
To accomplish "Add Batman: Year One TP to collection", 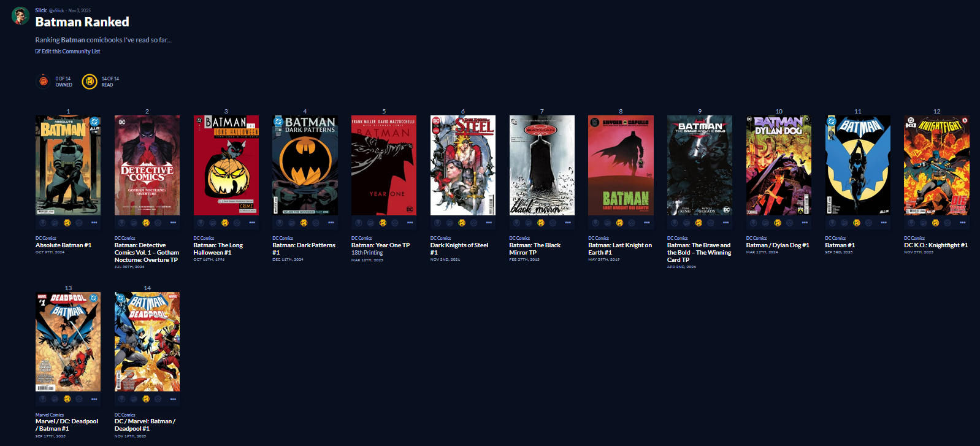I will pos(370,223).
